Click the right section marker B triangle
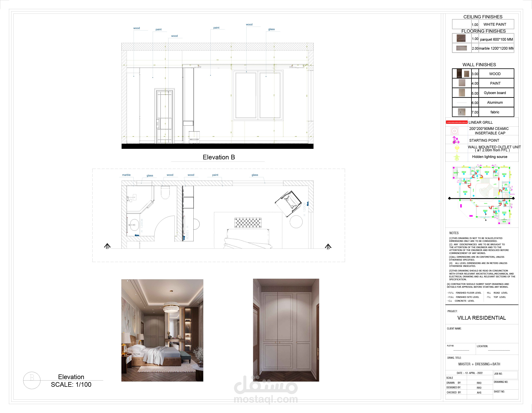This screenshot has width=532, height=413. click(x=328, y=246)
